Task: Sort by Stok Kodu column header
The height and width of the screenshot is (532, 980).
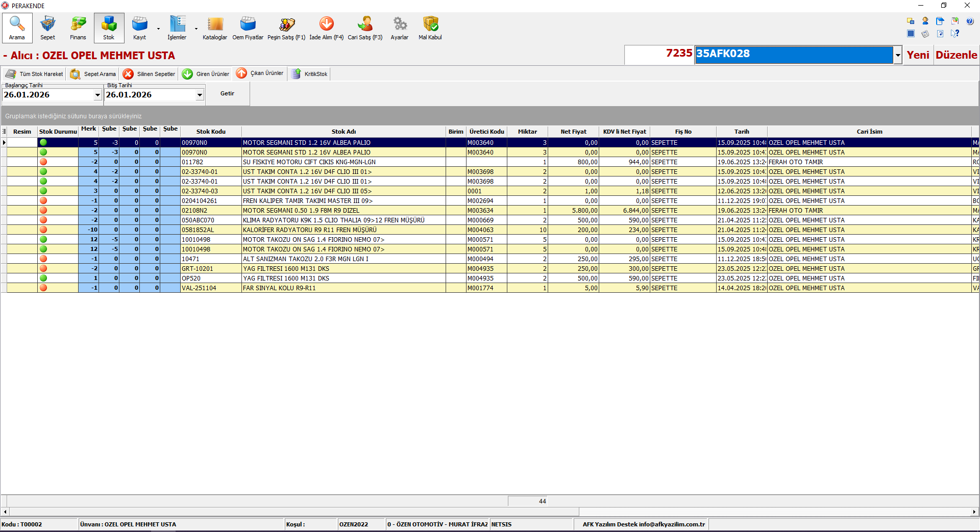Action: point(211,132)
